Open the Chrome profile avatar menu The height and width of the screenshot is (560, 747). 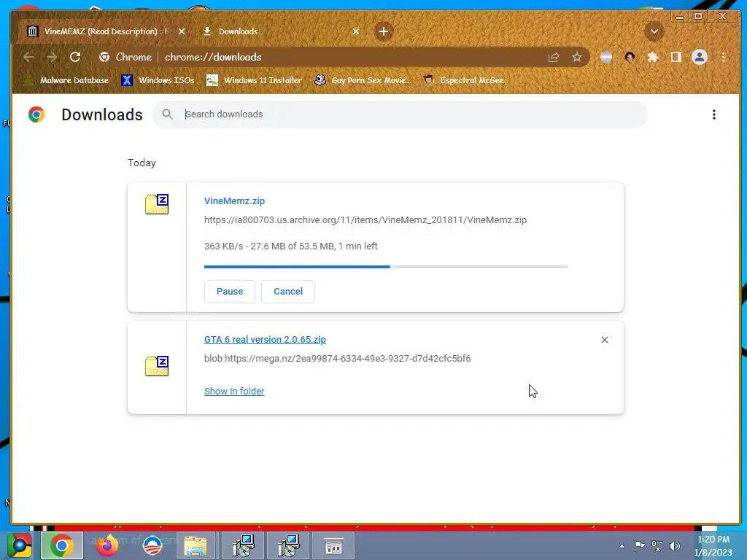[x=700, y=57]
